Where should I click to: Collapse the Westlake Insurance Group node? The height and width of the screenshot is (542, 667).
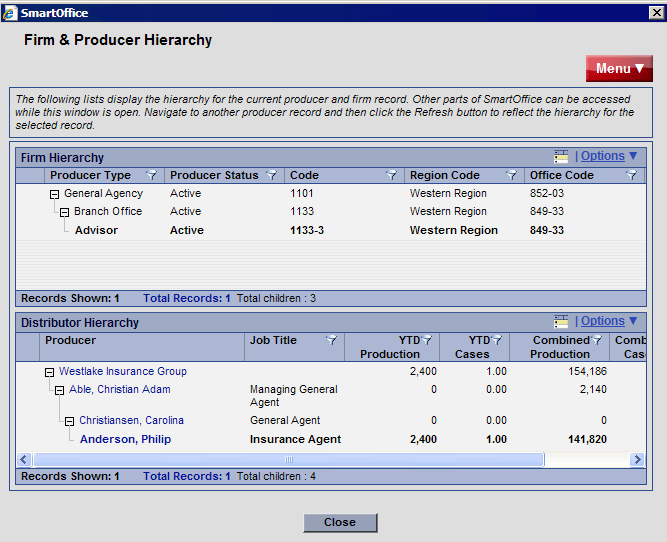coord(49,372)
